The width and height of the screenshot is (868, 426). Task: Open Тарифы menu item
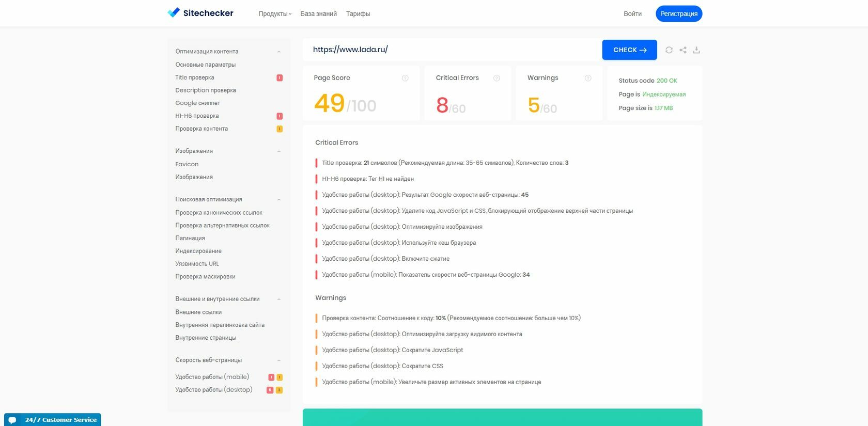click(358, 14)
